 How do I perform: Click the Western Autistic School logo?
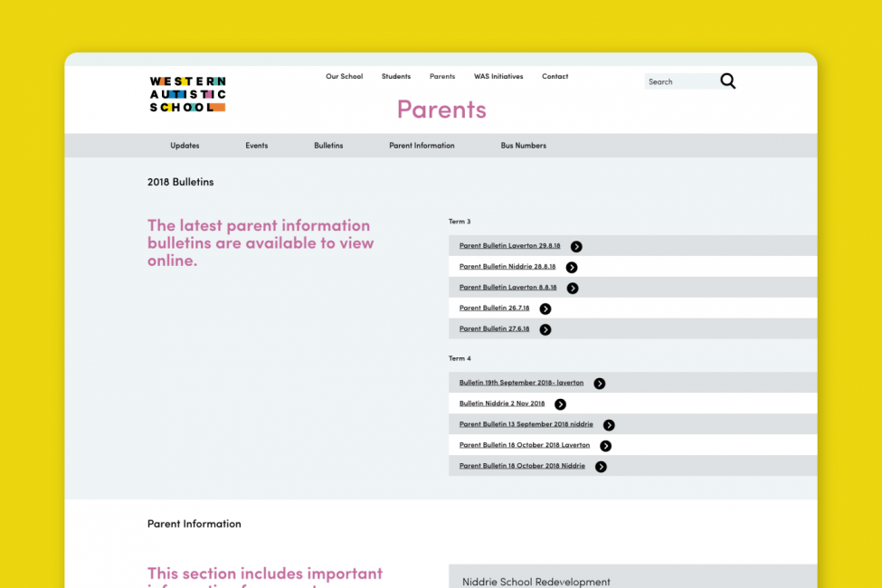[188, 94]
